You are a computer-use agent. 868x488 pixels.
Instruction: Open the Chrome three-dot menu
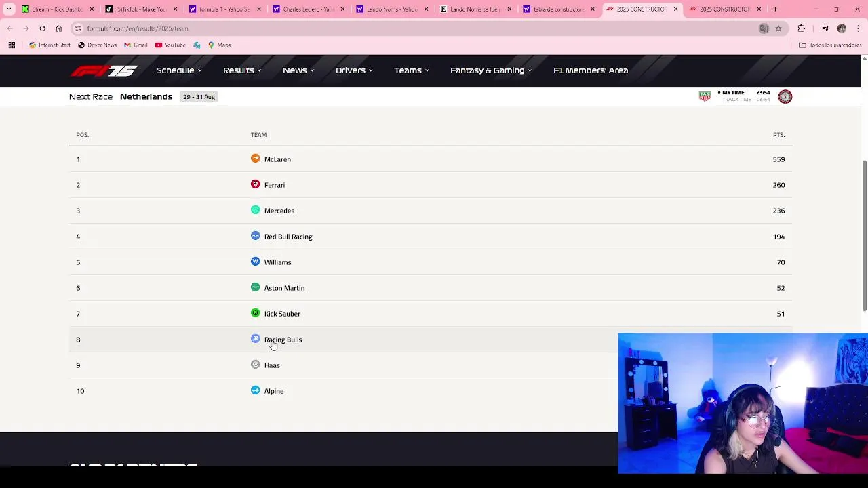click(x=858, y=28)
